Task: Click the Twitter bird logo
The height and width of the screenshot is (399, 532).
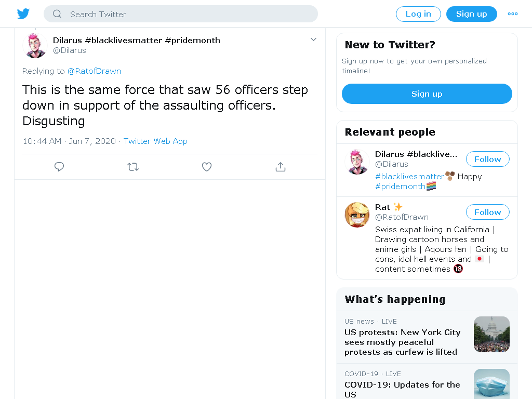Action: click(23, 14)
